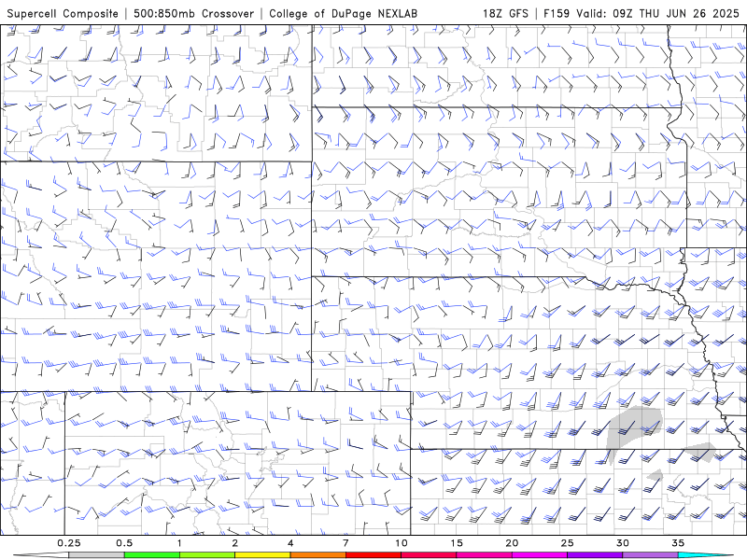Click the legend value 2

(235, 543)
